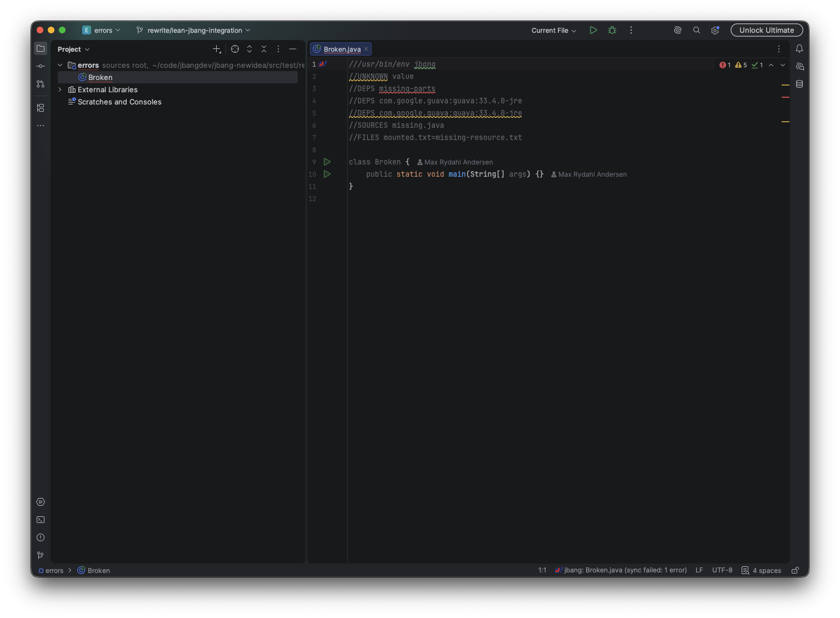Click the top yellow warning stripe marker
The height and width of the screenshot is (618, 840).
tap(786, 85)
